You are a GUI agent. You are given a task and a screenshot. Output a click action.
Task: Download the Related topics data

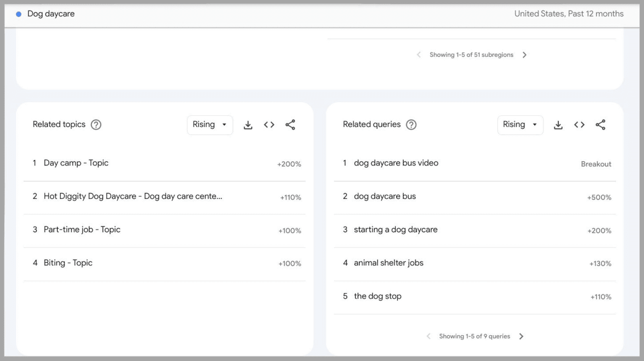click(x=248, y=125)
